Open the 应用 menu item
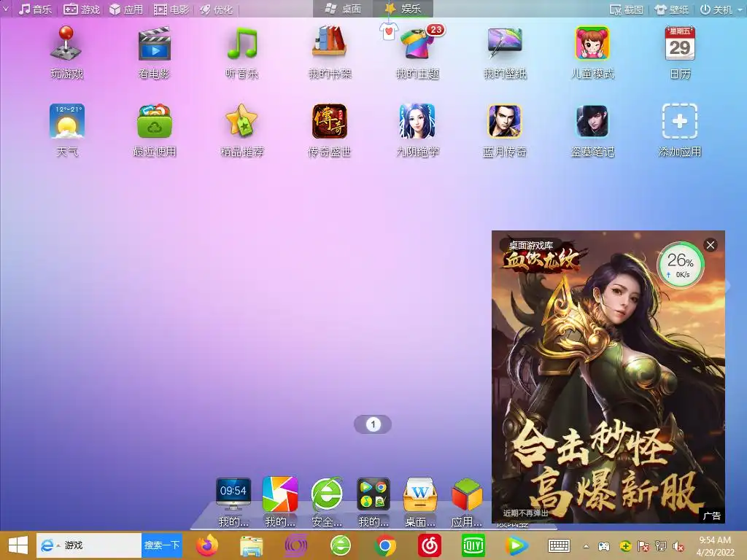Image resolution: width=747 pixels, height=560 pixels. click(126, 9)
